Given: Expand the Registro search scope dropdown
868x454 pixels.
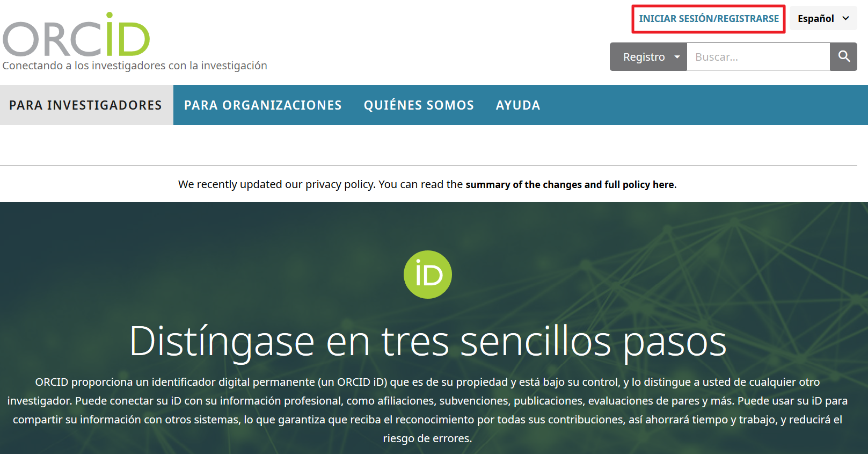Looking at the screenshot, I should (648, 57).
